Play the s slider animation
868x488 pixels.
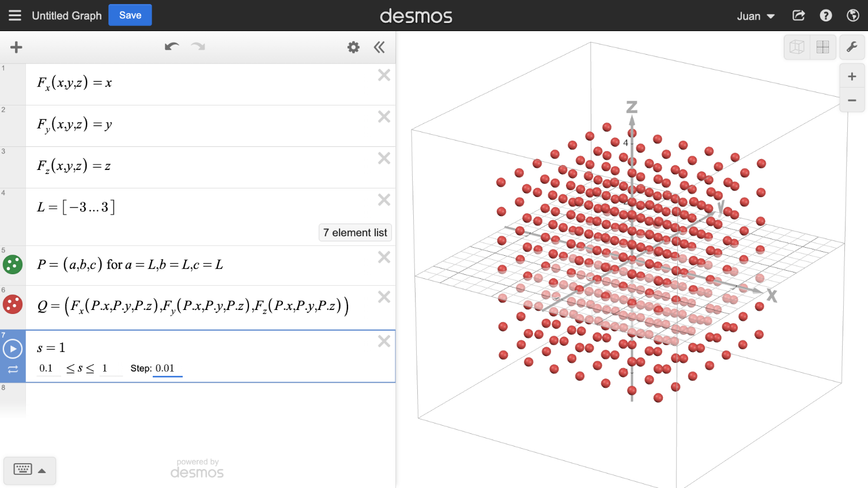[x=13, y=349]
